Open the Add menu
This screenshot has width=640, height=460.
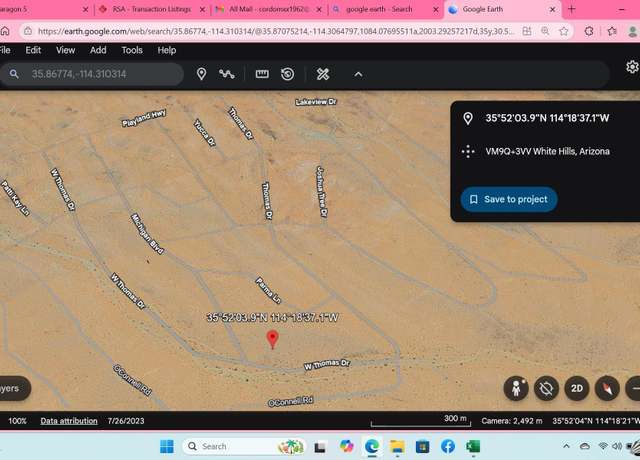(x=98, y=50)
